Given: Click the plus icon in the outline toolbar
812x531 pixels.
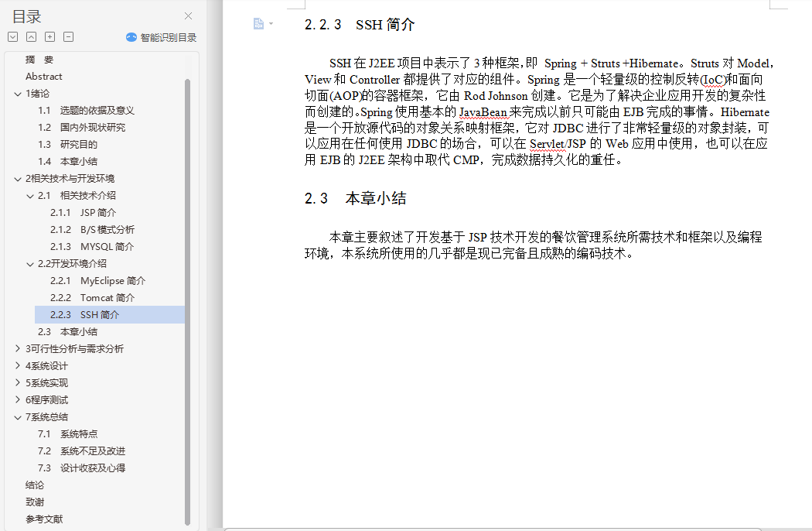Looking at the screenshot, I should pos(49,37).
